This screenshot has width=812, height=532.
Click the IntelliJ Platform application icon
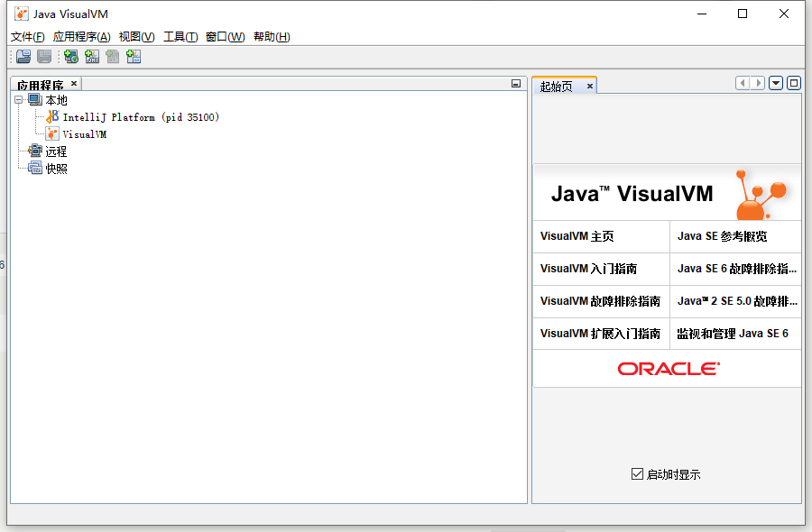[x=52, y=117]
